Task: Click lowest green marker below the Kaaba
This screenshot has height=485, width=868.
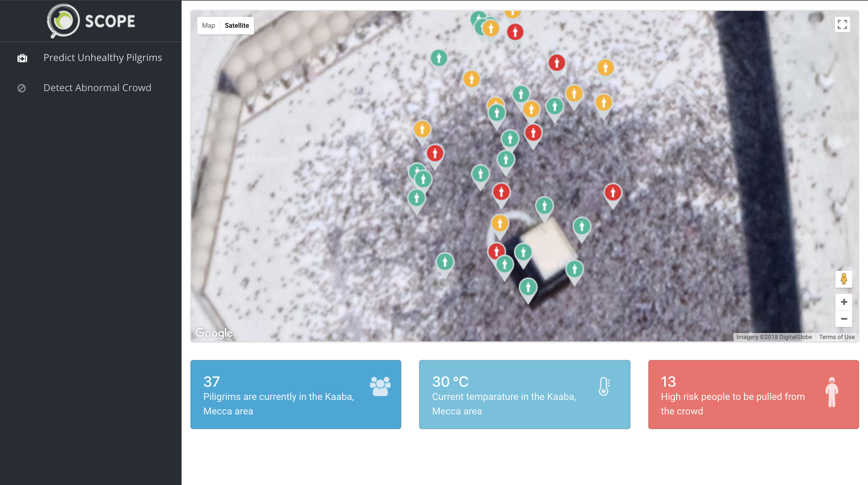Action: 528,287
